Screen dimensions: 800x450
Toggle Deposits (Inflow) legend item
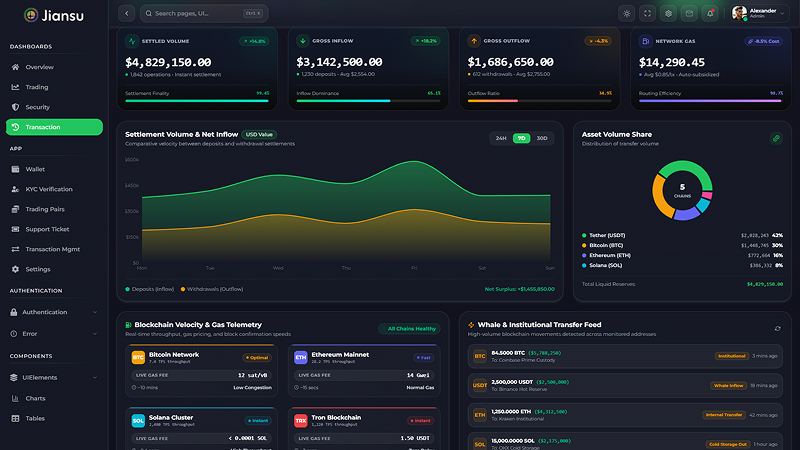click(149, 289)
